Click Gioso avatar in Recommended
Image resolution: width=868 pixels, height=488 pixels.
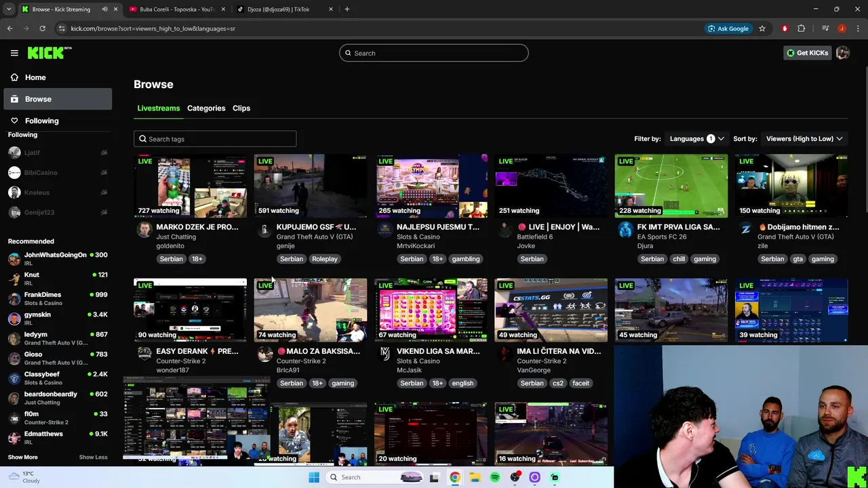click(x=14, y=358)
